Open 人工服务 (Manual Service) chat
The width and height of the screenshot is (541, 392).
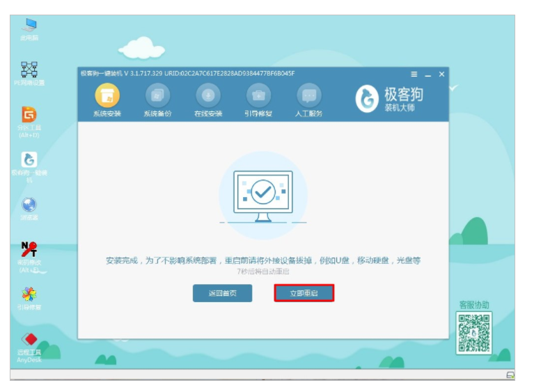click(309, 97)
